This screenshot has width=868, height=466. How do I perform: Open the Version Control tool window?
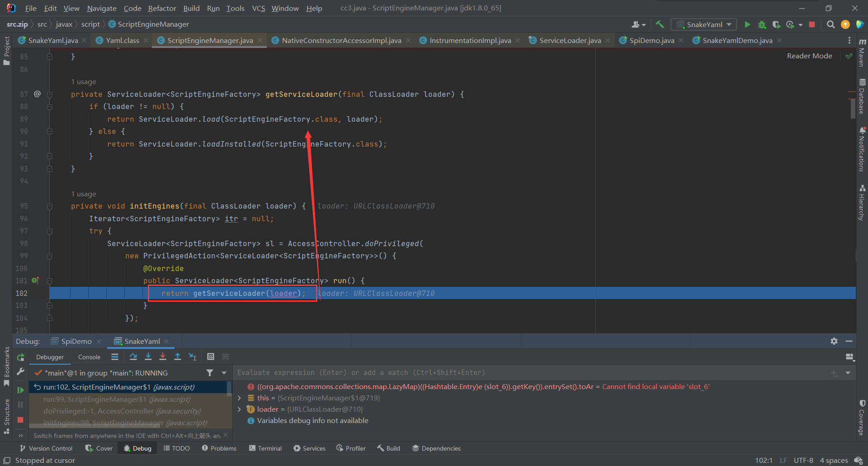[x=46, y=448]
